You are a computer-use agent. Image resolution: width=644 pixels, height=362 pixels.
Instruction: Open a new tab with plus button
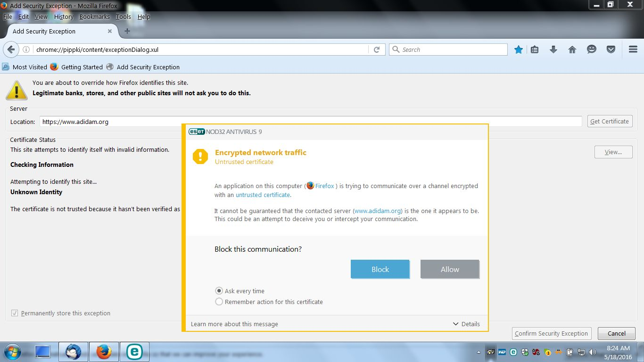[x=127, y=31]
